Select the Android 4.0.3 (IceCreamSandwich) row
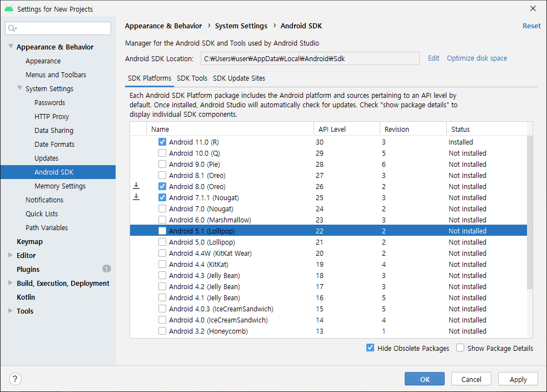Image resolution: width=547 pixels, height=392 pixels. tap(329, 309)
